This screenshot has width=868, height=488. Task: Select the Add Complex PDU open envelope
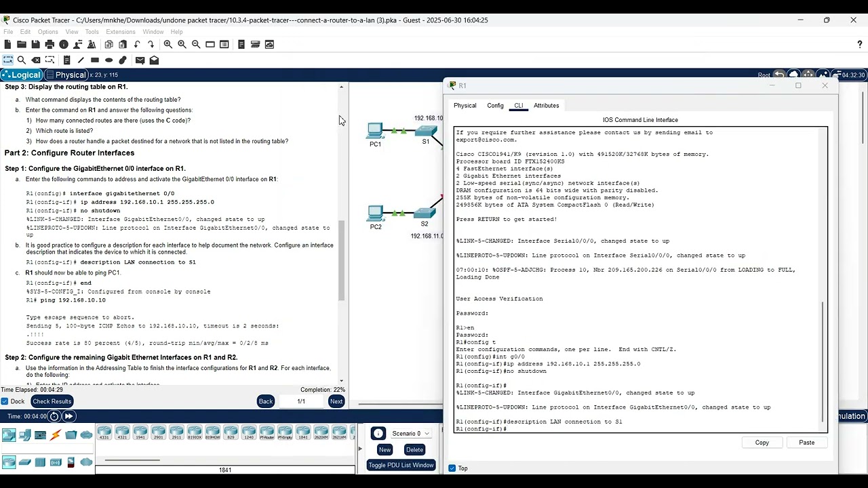(154, 60)
